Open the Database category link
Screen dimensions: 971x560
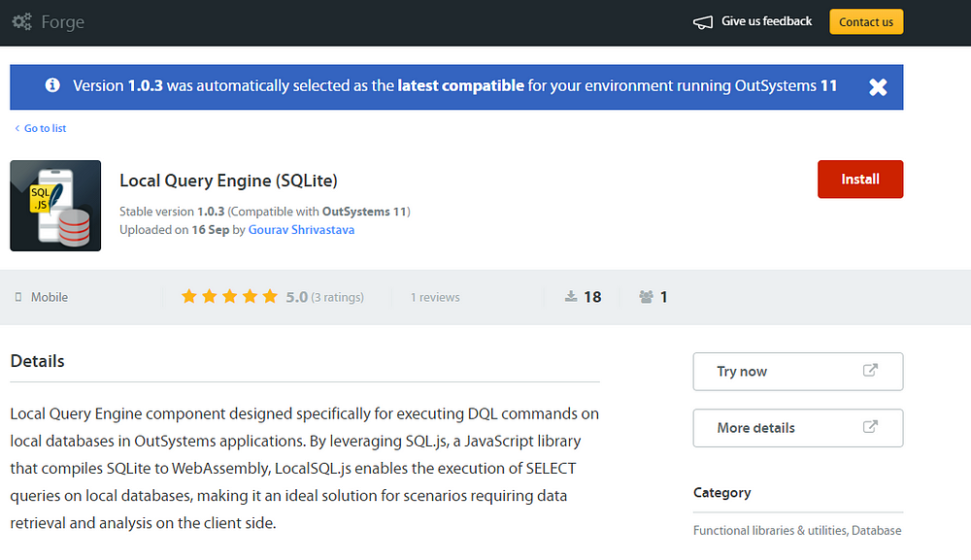tap(877, 530)
